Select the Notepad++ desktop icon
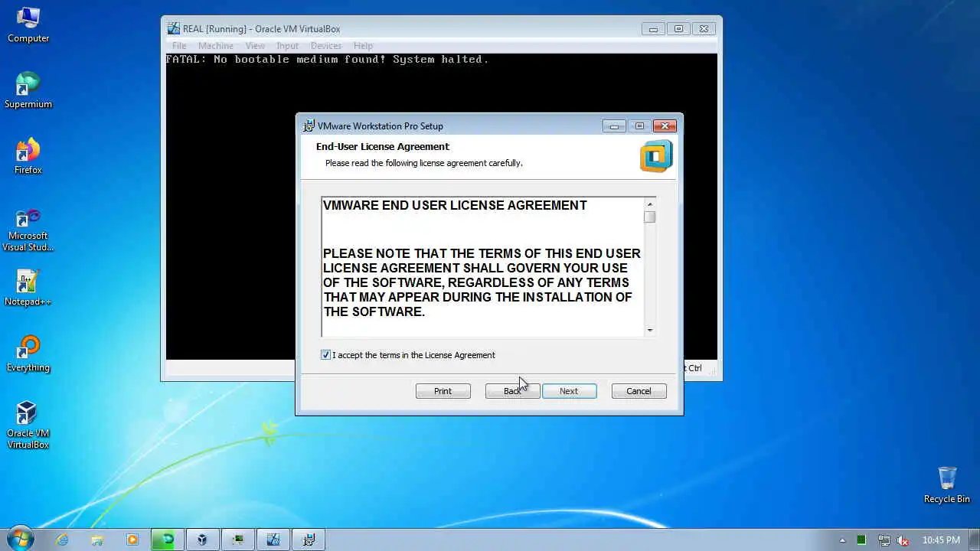Image resolution: width=980 pixels, height=551 pixels. [x=28, y=288]
